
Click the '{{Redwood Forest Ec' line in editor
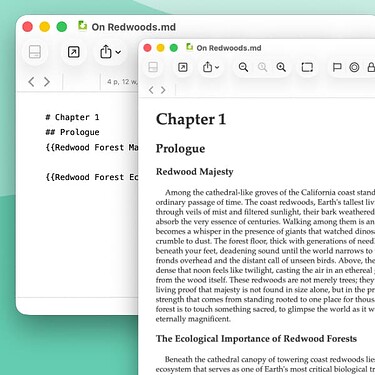pos(92,177)
